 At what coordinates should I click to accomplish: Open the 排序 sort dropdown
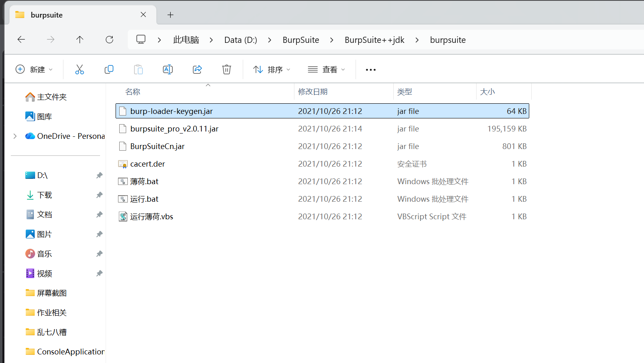(272, 69)
